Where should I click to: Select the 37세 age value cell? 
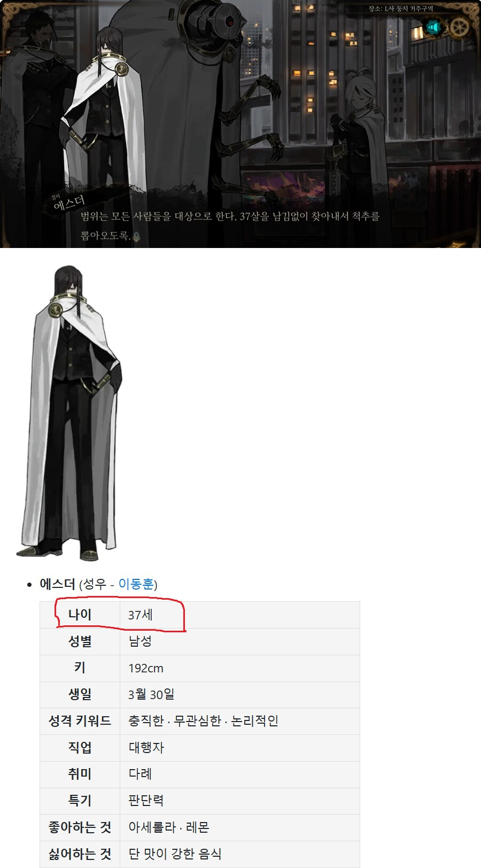[x=240, y=615]
